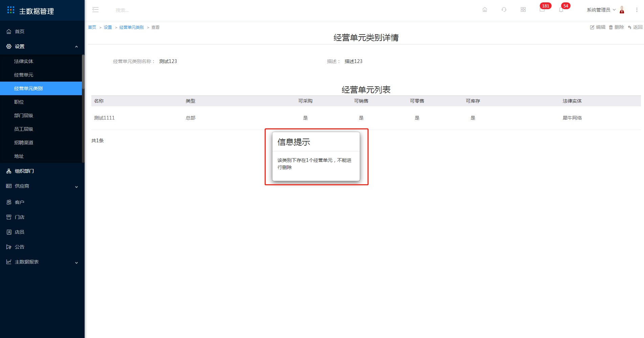Open the notification bell with 54 badge
The height and width of the screenshot is (338, 644).
[x=561, y=9]
